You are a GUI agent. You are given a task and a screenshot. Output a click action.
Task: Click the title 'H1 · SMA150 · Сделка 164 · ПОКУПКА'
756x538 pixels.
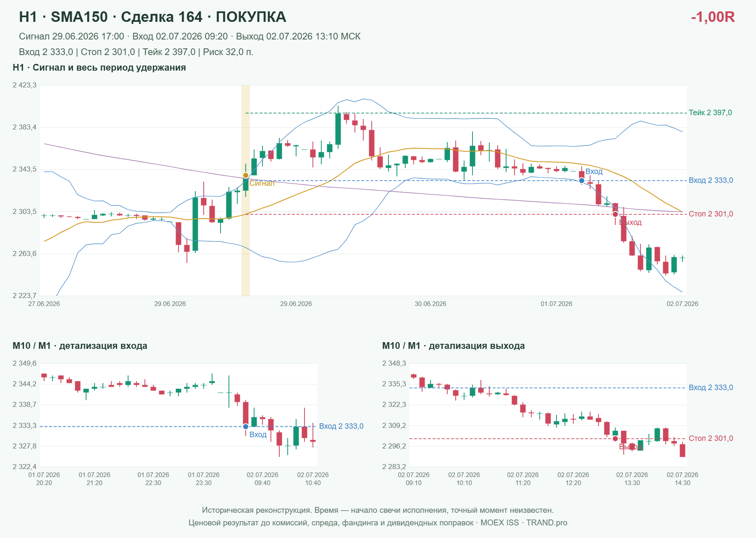click(x=152, y=17)
